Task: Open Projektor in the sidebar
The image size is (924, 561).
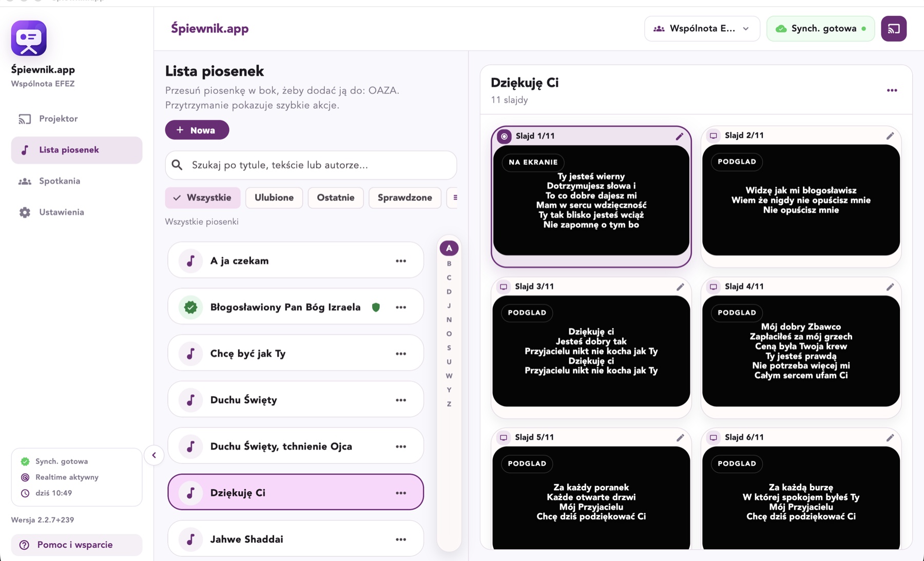Action: click(x=76, y=119)
